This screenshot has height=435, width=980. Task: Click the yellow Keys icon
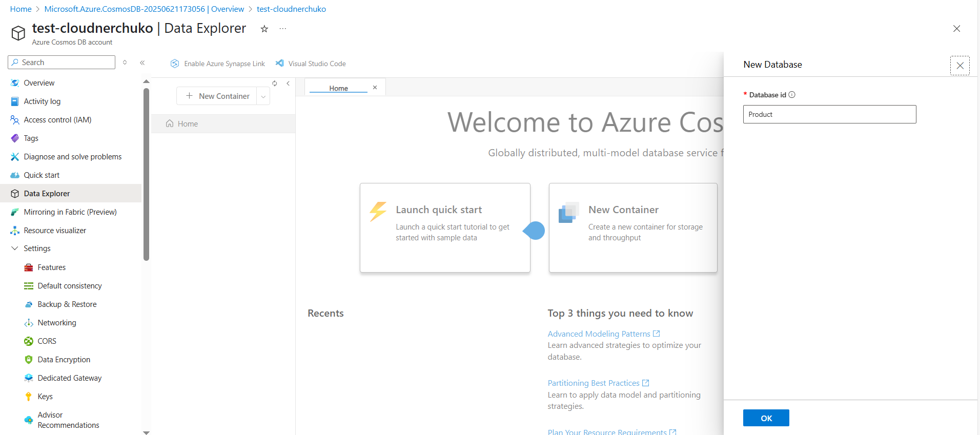[x=29, y=397]
